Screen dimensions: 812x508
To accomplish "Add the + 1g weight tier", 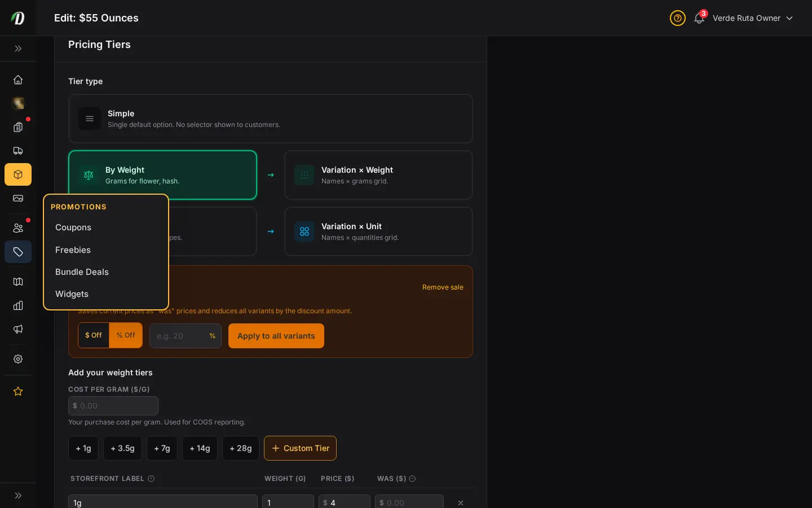I will 83,448.
